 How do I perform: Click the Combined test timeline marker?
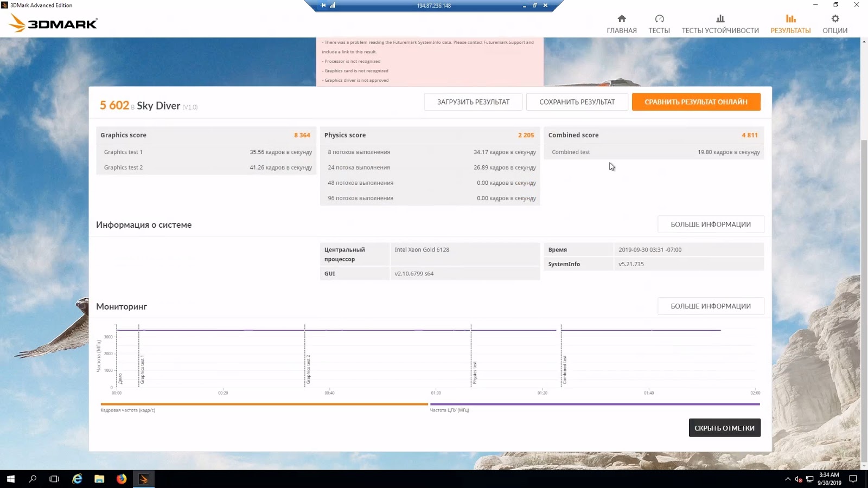[x=565, y=370]
